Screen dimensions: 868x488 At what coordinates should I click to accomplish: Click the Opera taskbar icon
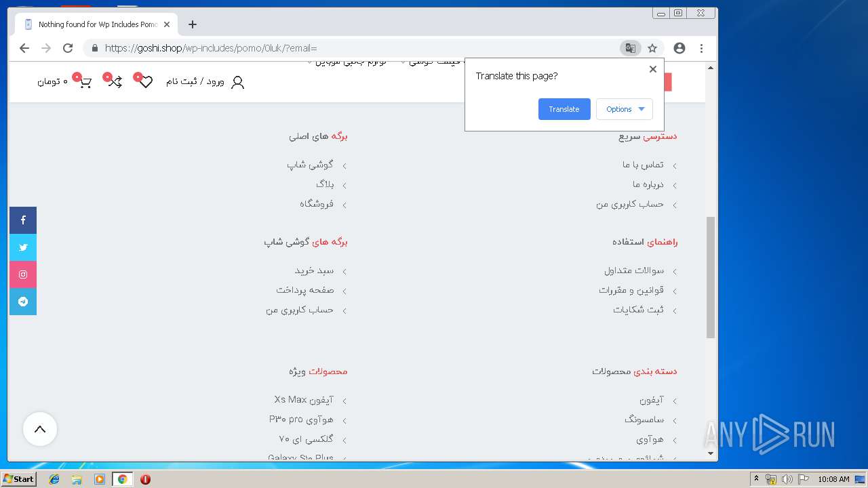pyautogui.click(x=145, y=479)
